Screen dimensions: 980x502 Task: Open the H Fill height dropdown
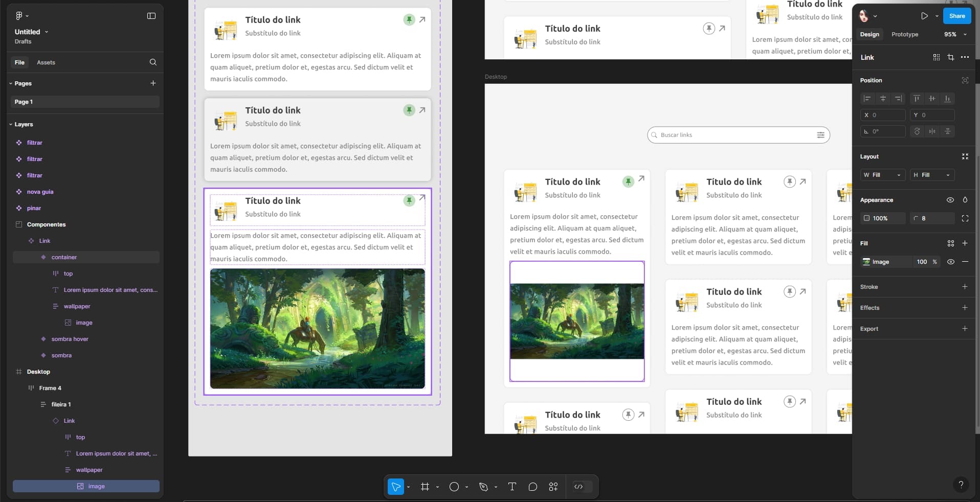tap(932, 175)
